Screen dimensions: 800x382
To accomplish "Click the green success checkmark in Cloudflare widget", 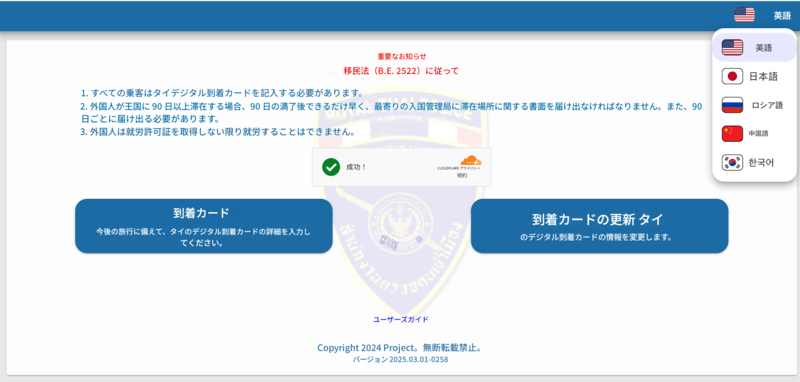I will (331, 167).
